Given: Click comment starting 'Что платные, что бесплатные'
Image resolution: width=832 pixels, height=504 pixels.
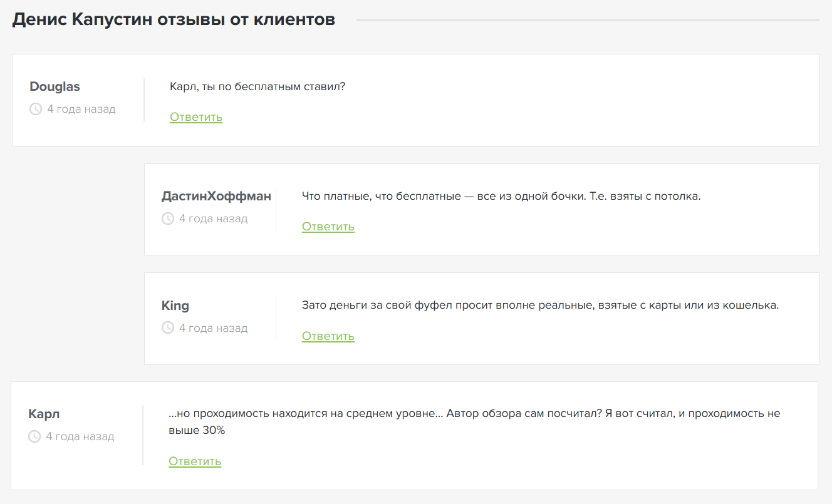Looking at the screenshot, I should [x=501, y=196].
